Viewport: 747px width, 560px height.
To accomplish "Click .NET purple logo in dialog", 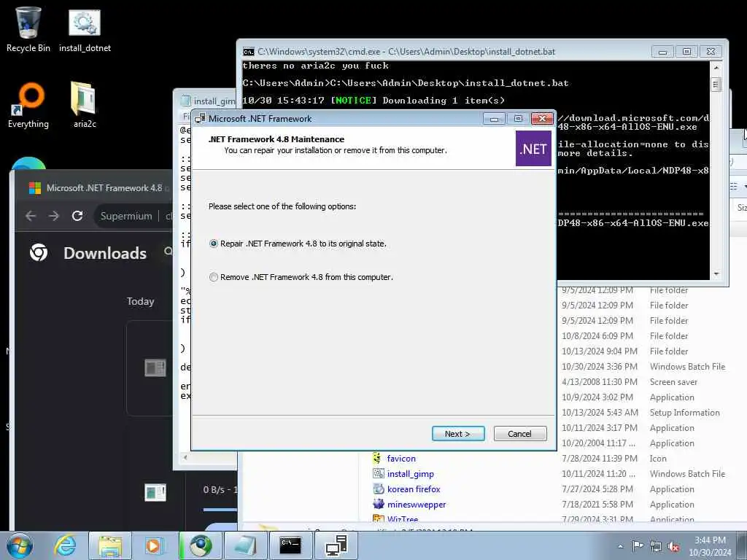I will 533,149.
